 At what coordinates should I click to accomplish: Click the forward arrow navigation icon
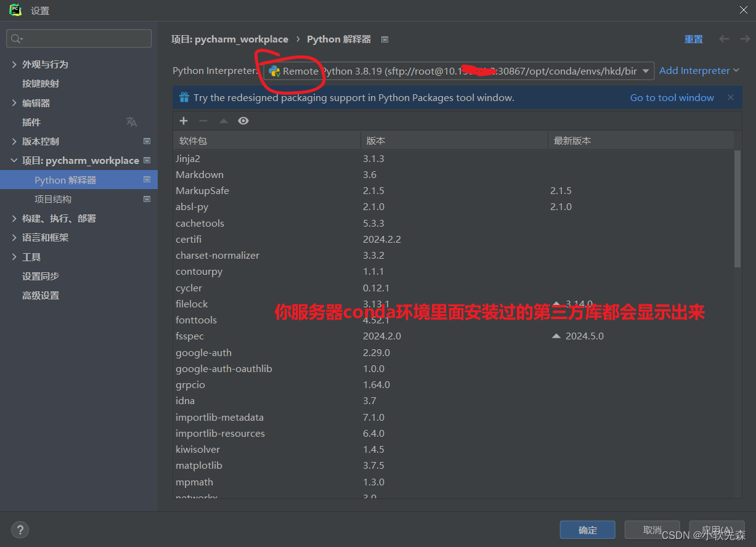[x=744, y=39]
